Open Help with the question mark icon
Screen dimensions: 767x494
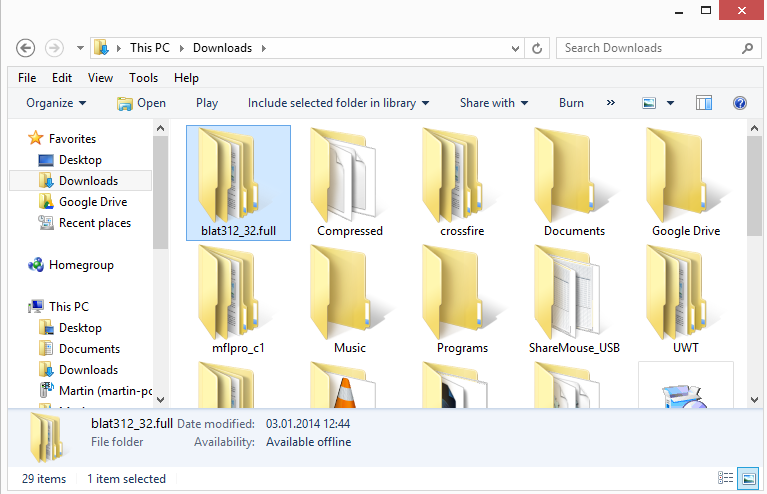pyautogui.click(x=740, y=103)
